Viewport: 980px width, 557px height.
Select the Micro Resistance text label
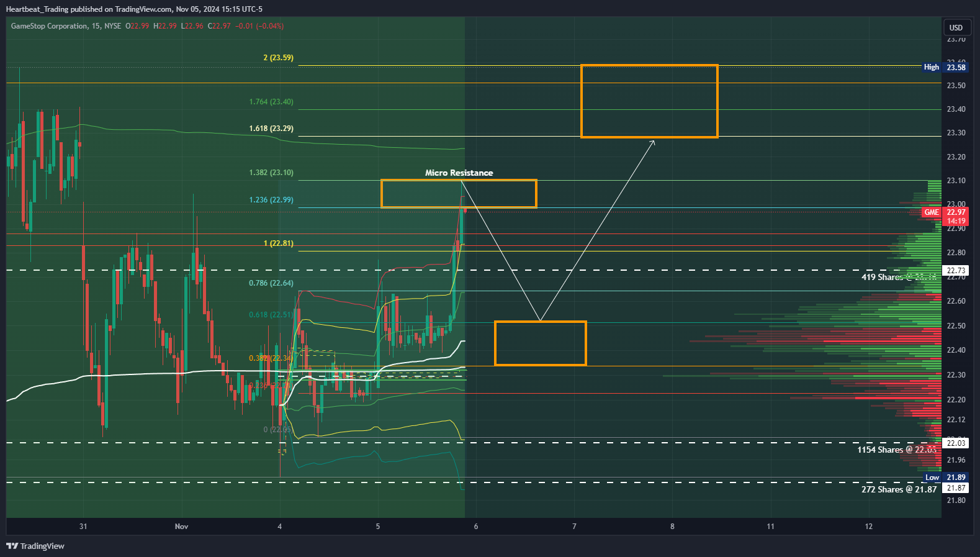(x=459, y=173)
